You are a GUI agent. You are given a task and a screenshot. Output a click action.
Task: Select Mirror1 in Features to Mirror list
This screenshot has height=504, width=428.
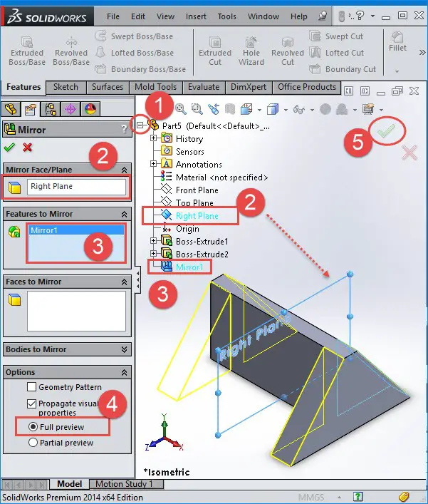76,230
